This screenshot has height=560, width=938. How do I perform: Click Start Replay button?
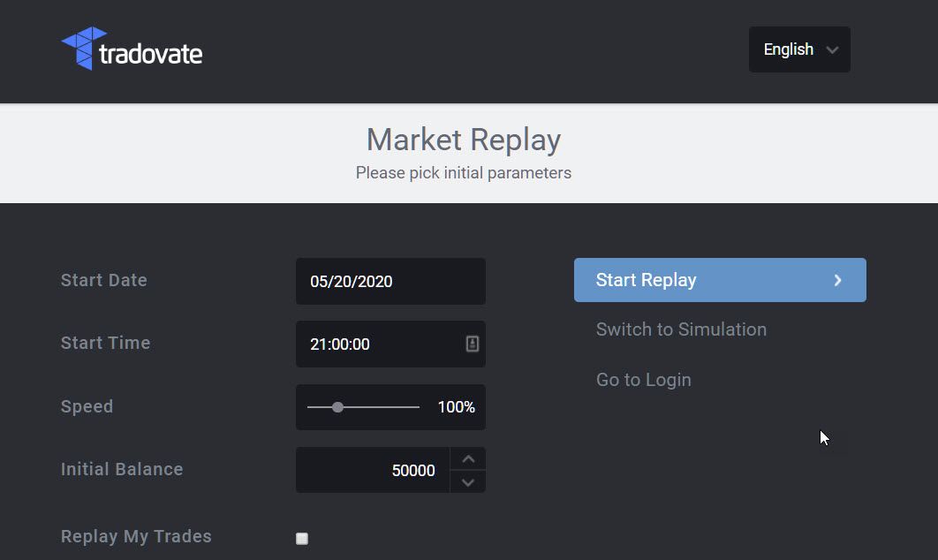pyautogui.click(x=720, y=280)
